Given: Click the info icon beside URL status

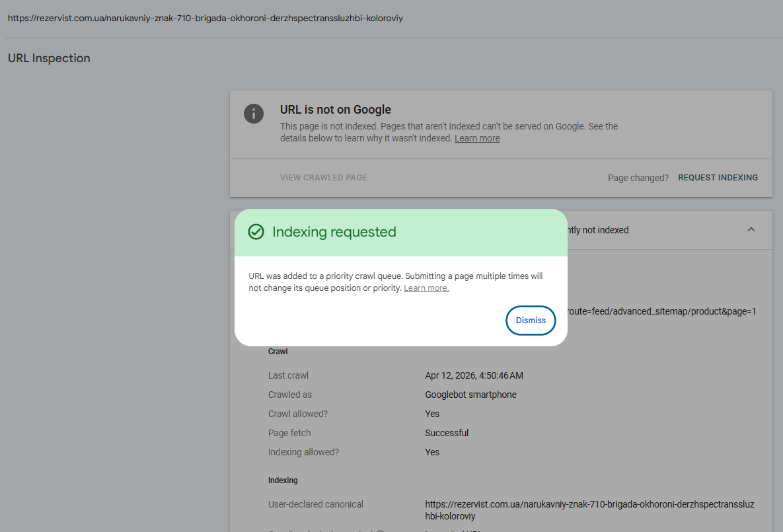Looking at the screenshot, I should 254,114.
